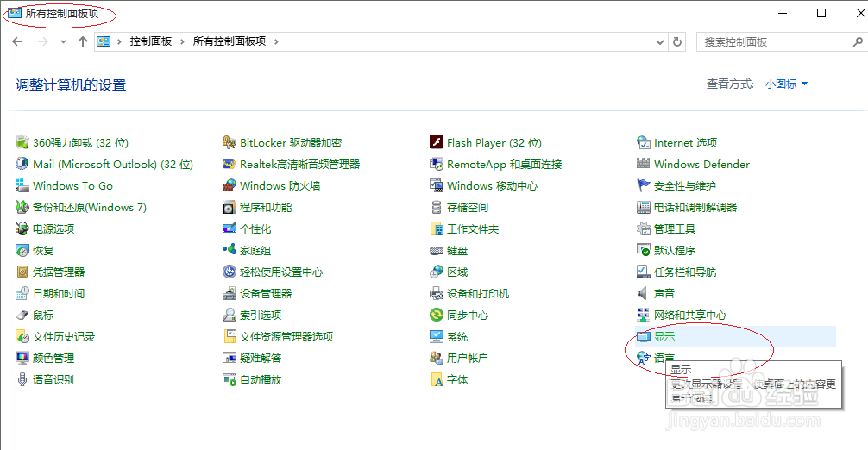
Task: Click the 所有控制面板项 breadcrumb
Action: 230,41
